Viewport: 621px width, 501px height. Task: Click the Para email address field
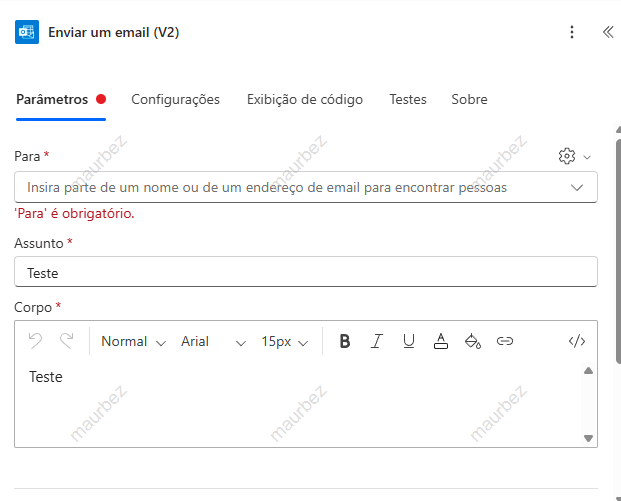[x=306, y=187]
